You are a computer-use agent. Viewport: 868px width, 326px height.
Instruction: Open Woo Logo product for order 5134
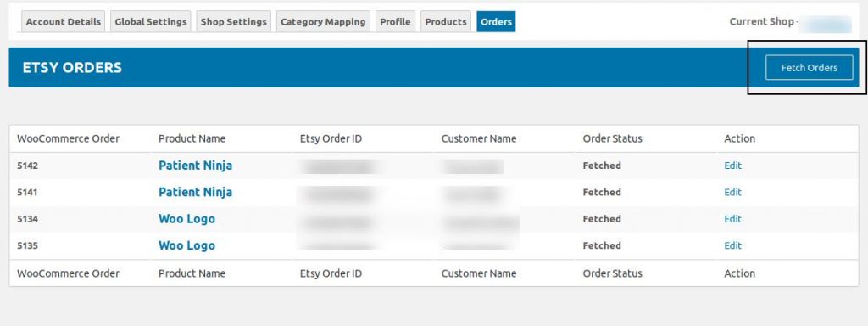pos(186,218)
